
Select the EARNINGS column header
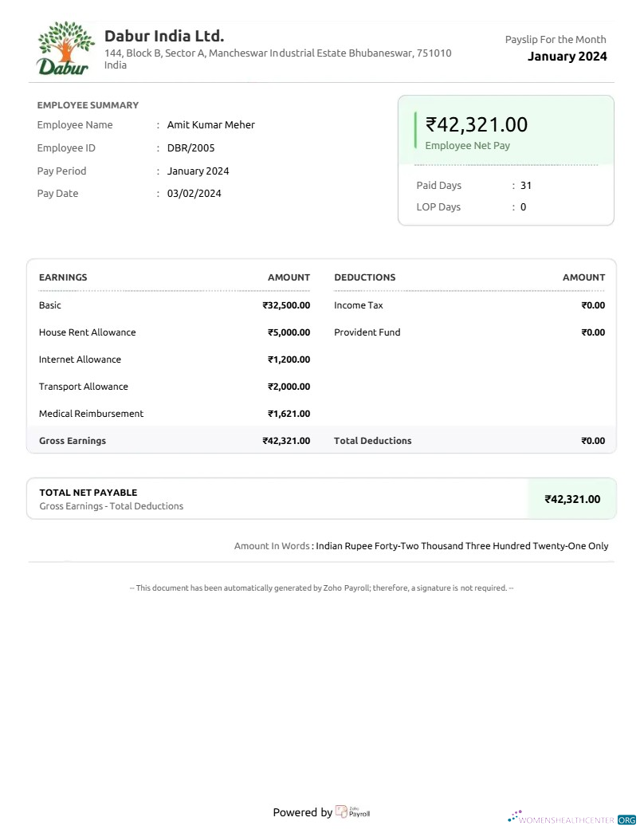click(63, 277)
